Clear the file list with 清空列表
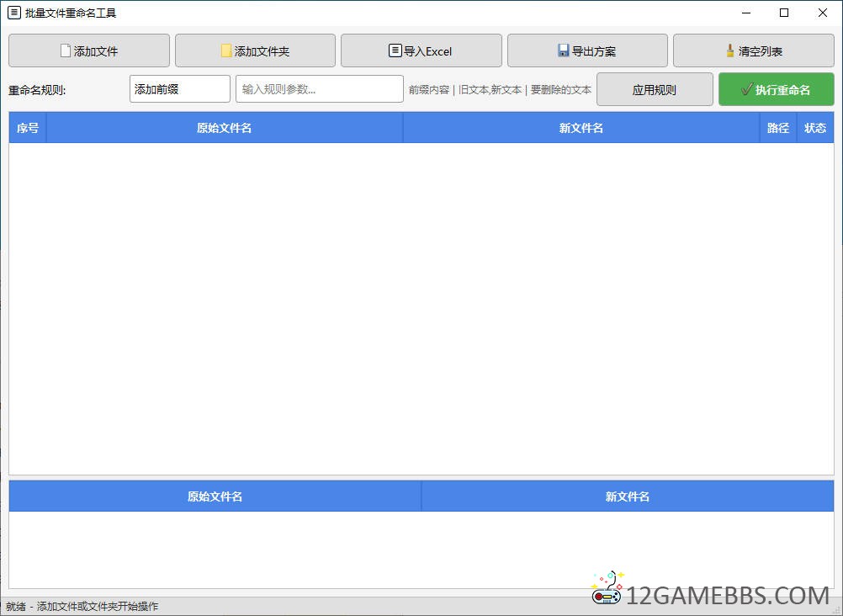This screenshot has width=843, height=616. (754, 51)
